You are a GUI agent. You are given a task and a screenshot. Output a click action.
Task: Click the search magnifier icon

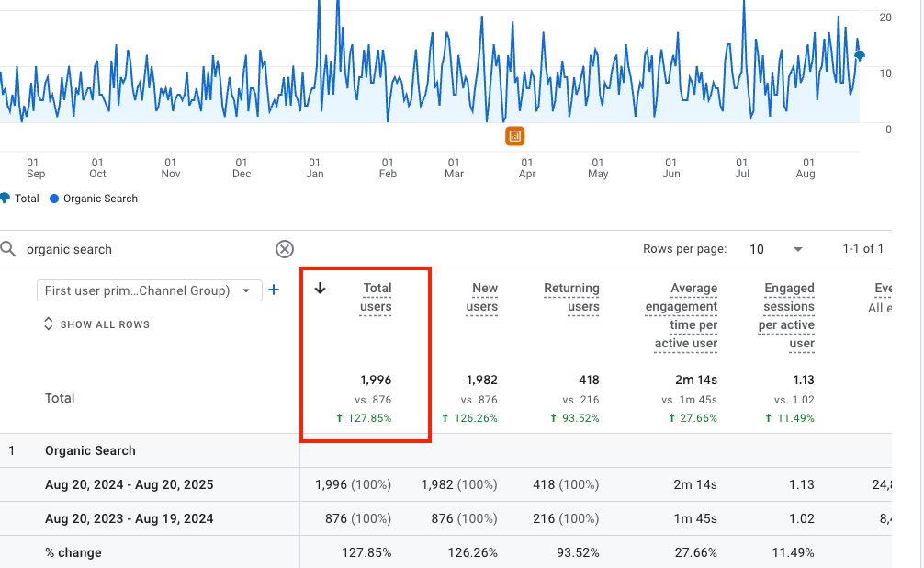point(10,248)
